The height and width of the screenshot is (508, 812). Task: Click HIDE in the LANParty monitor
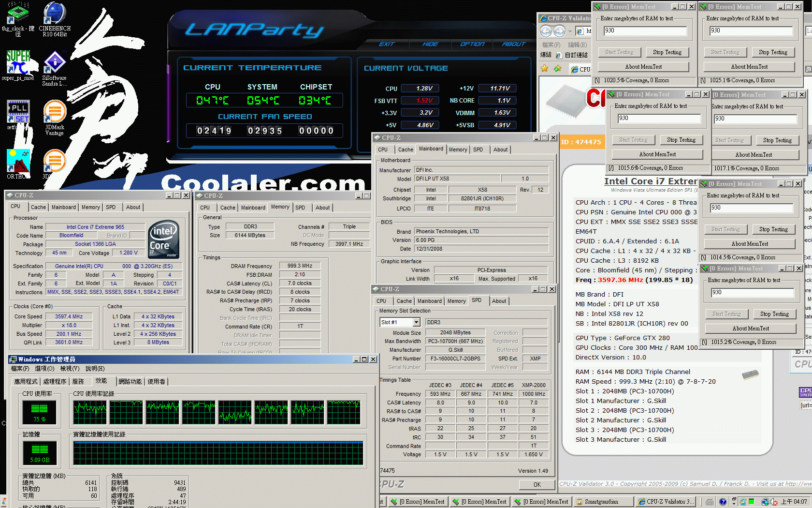point(430,44)
